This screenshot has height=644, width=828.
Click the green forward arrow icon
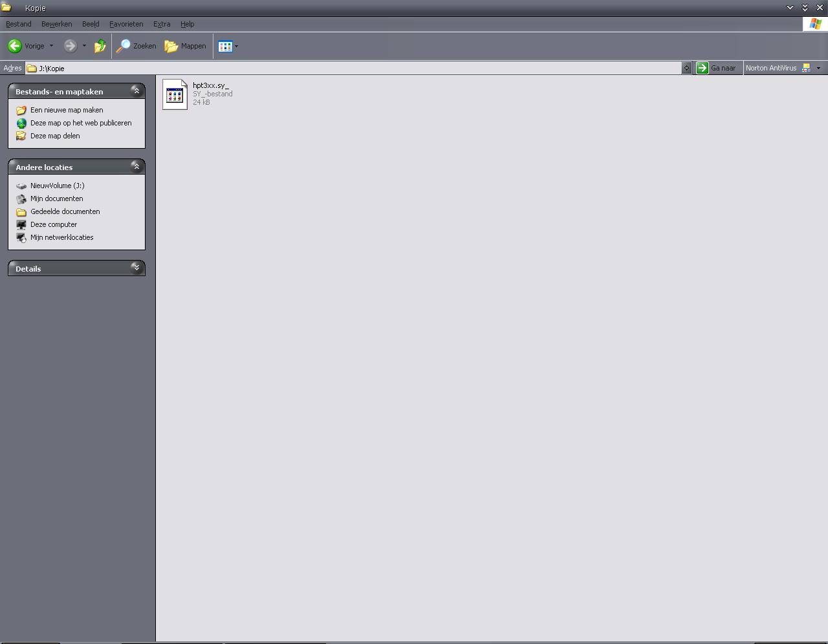coord(71,46)
